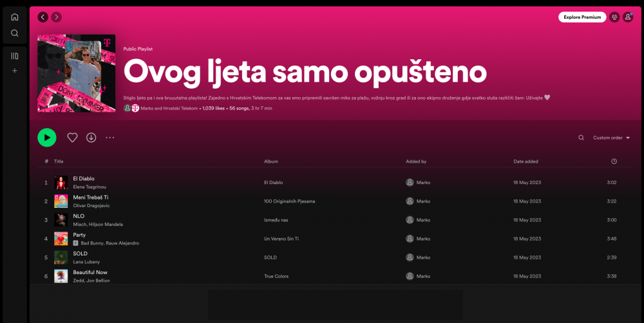Viewport: 644px width, 323px height.
Task: Open artists Bad Bunny, Rauw Alejandro
Action: click(109, 243)
